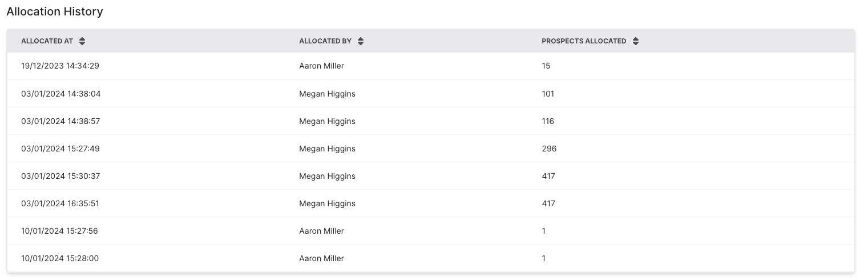868x280 pixels.
Task: Choose the 10/01/2024 15:28:00 timestamp entry
Action: click(x=60, y=258)
